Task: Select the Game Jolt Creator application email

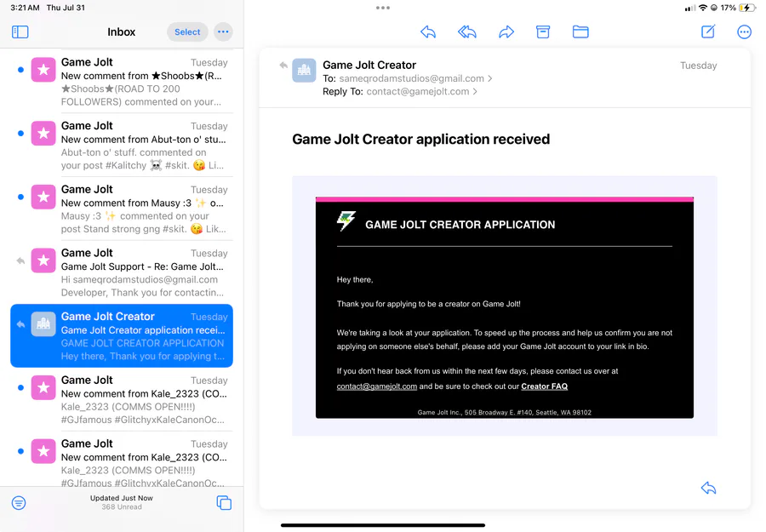Action: (122, 335)
